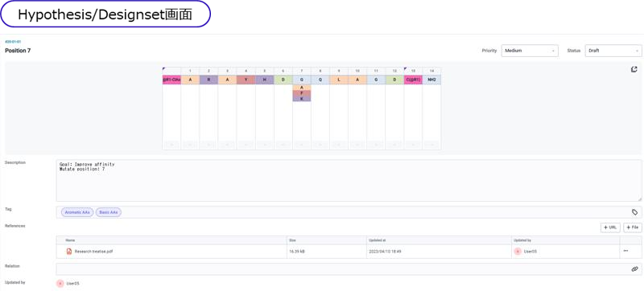Select the Aromatic AAs tag chip
The height and width of the screenshot is (291, 644).
[x=77, y=212]
